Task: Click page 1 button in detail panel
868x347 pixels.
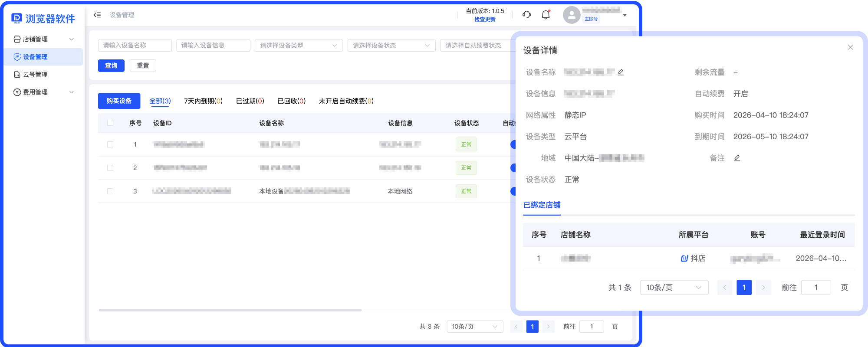Action: pyautogui.click(x=744, y=288)
